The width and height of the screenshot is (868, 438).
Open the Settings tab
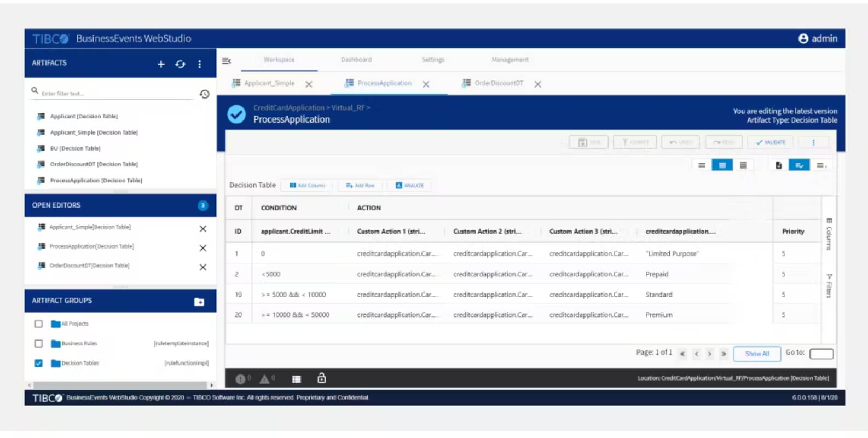point(433,60)
